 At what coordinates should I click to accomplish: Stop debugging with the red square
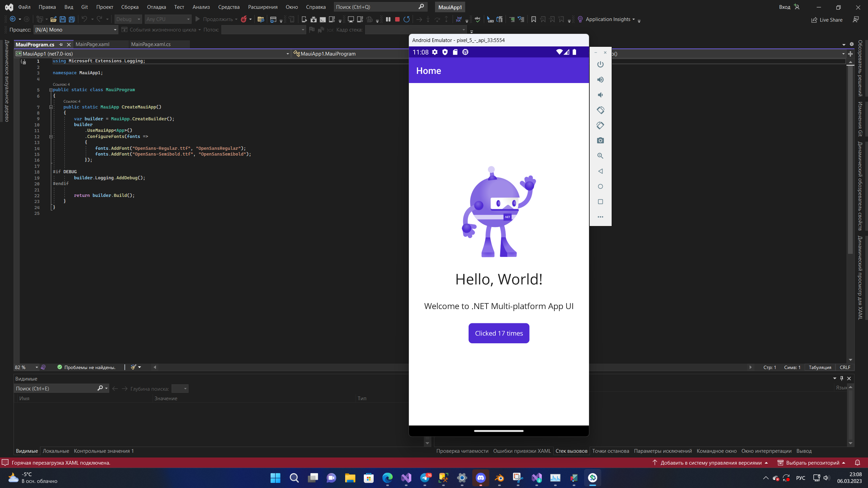397,19
